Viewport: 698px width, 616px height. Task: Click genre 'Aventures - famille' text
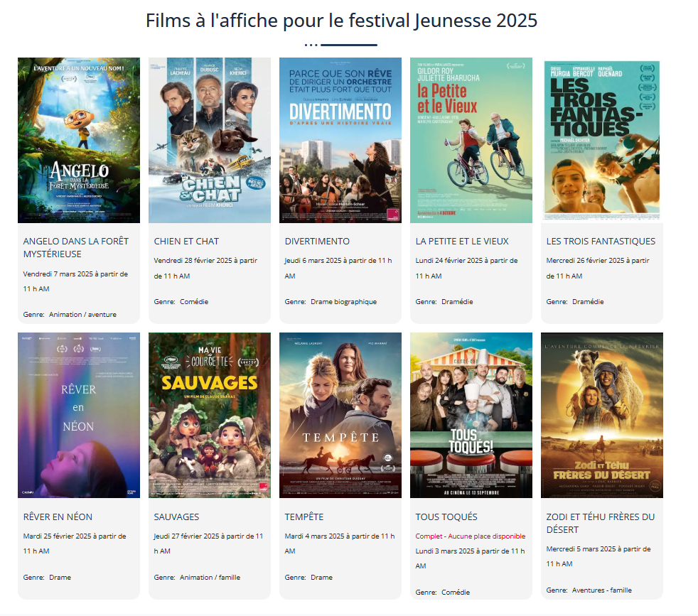tap(602, 590)
